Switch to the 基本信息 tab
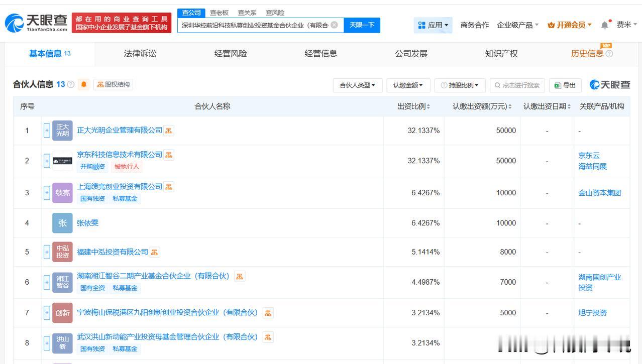Image resolution: width=642 pixels, height=364 pixels. (50, 54)
